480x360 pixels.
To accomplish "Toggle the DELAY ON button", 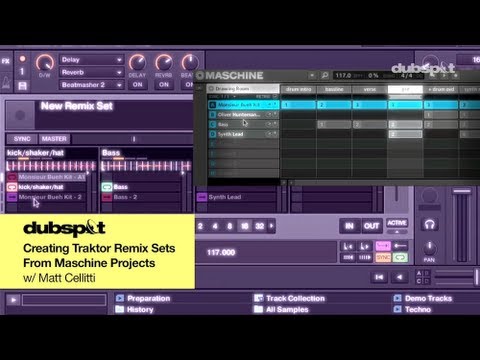I will pos(137,85).
